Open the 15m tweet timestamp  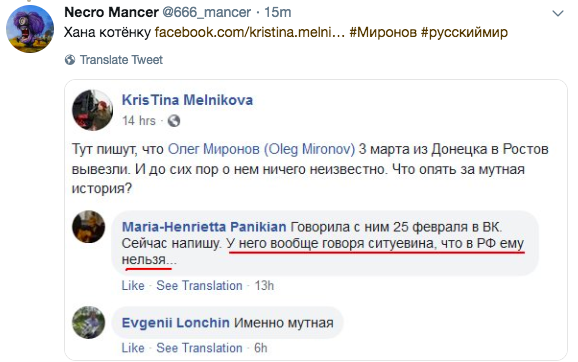[278, 13]
